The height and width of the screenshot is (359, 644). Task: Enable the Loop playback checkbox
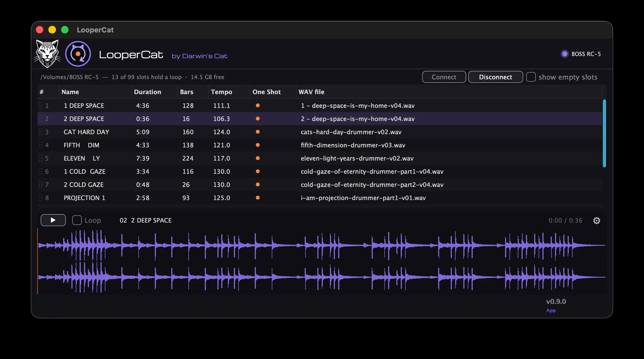click(77, 220)
